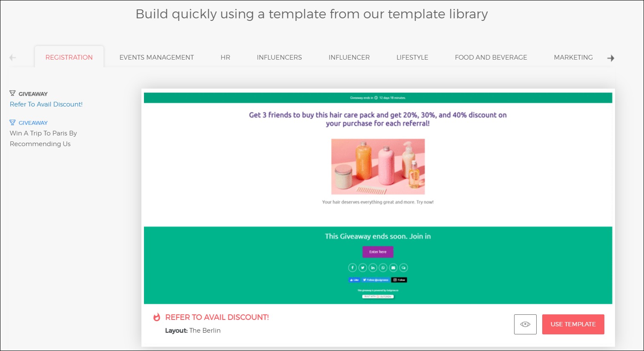The height and width of the screenshot is (351, 644).
Task: Click the Facebook share icon in preview
Action: coord(352,268)
